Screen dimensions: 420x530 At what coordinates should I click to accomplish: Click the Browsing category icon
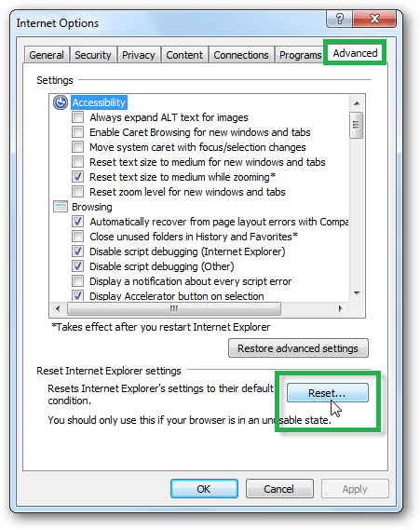[x=61, y=206]
